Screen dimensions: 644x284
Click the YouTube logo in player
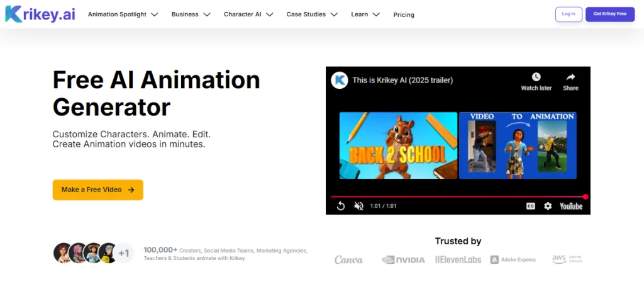(571, 206)
